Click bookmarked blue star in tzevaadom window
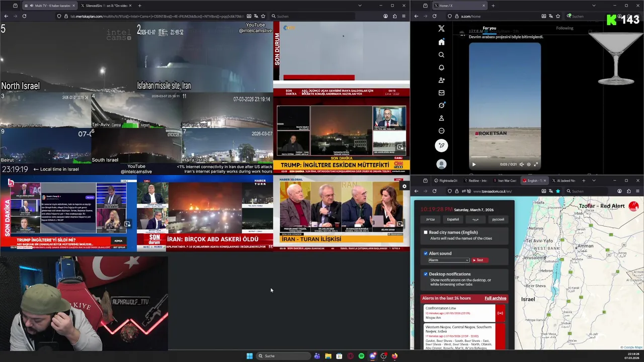 (x=558, y=191)
